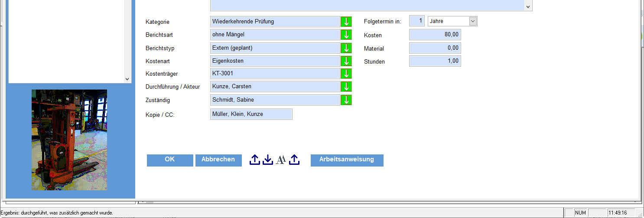644x218 pixels.
Task: Click the green arrow next to Berichtsart field
Action: click(346, 35)
